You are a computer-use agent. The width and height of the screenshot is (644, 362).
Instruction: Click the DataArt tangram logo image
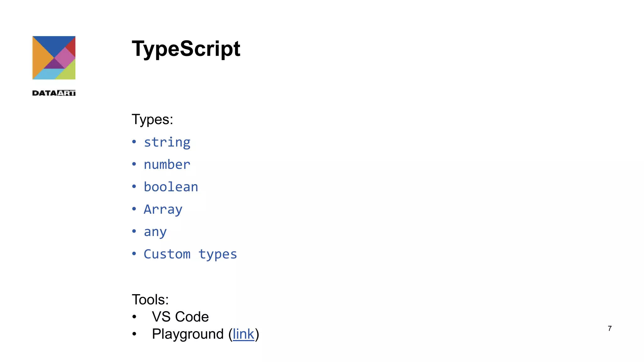(x=54, y=58)
